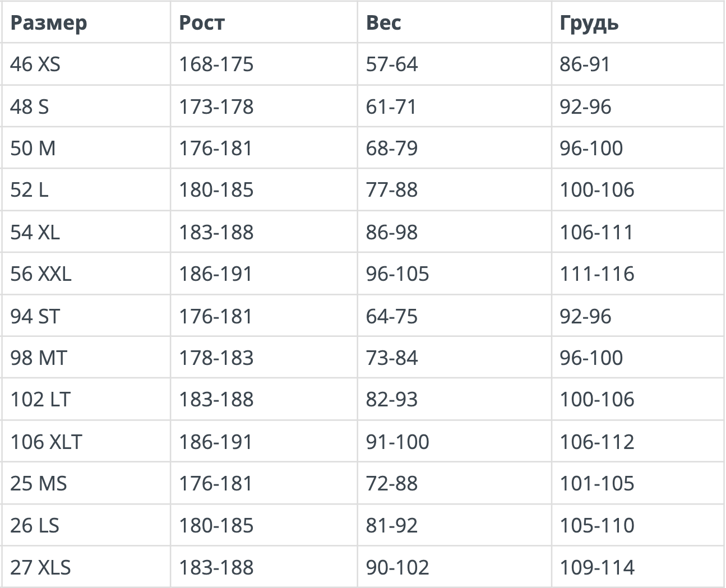Click the height value 168-175
This screenshot has height=588, width=726.
pos(216,64)
